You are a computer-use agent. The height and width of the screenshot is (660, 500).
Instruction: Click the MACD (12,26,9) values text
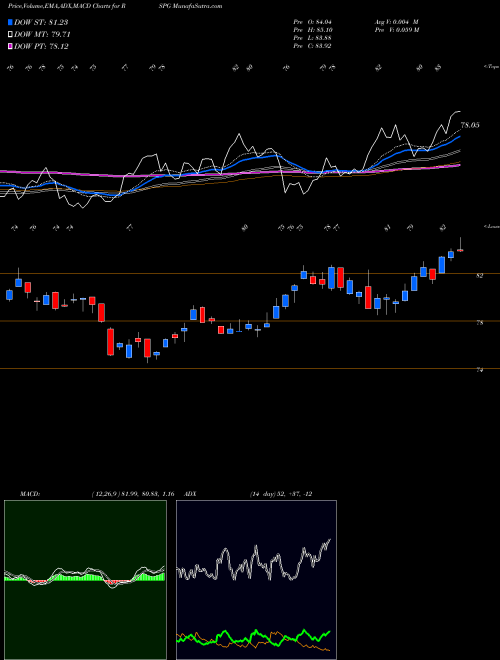[x=133, y=494]
